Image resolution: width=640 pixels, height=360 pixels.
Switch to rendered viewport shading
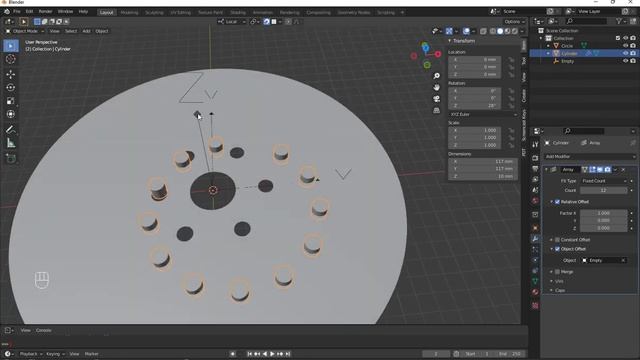(x=515, y=31)
